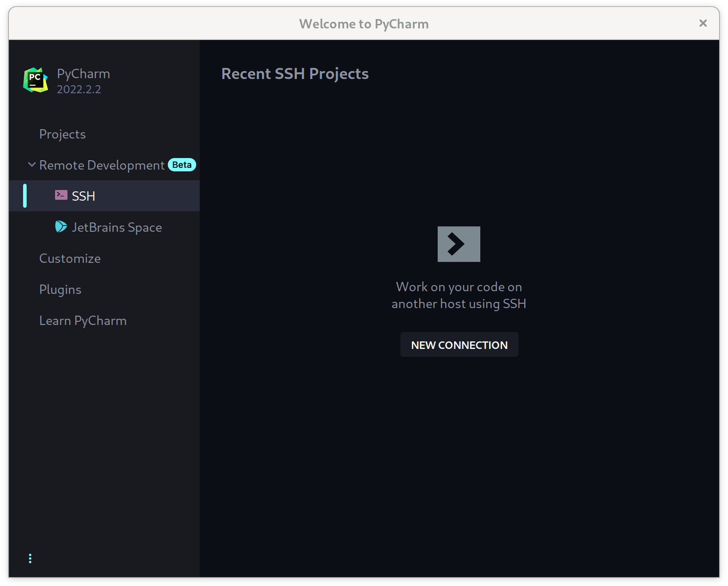Click Work on your code on another host text
This screenshot has width=728, height=586.
[459, 295]
